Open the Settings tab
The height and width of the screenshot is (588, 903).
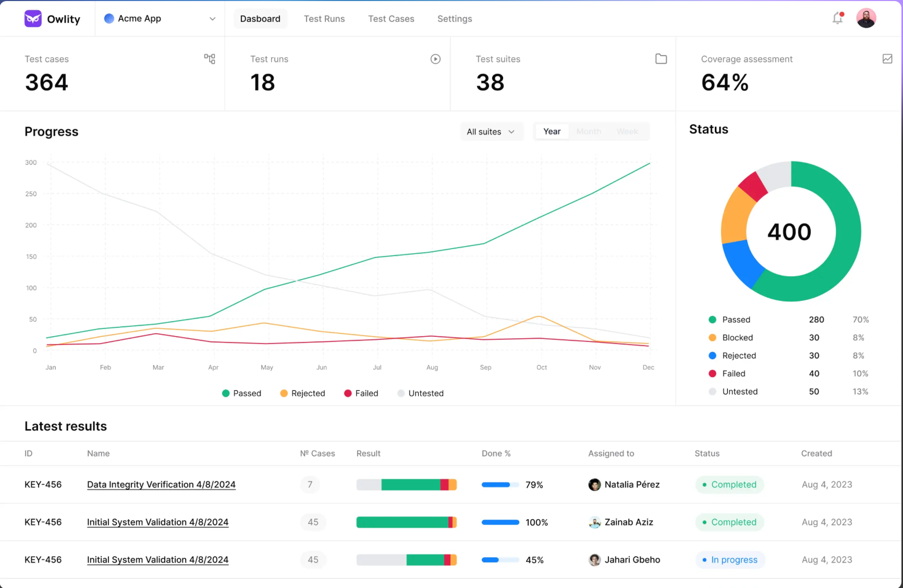tap(455, 19)
